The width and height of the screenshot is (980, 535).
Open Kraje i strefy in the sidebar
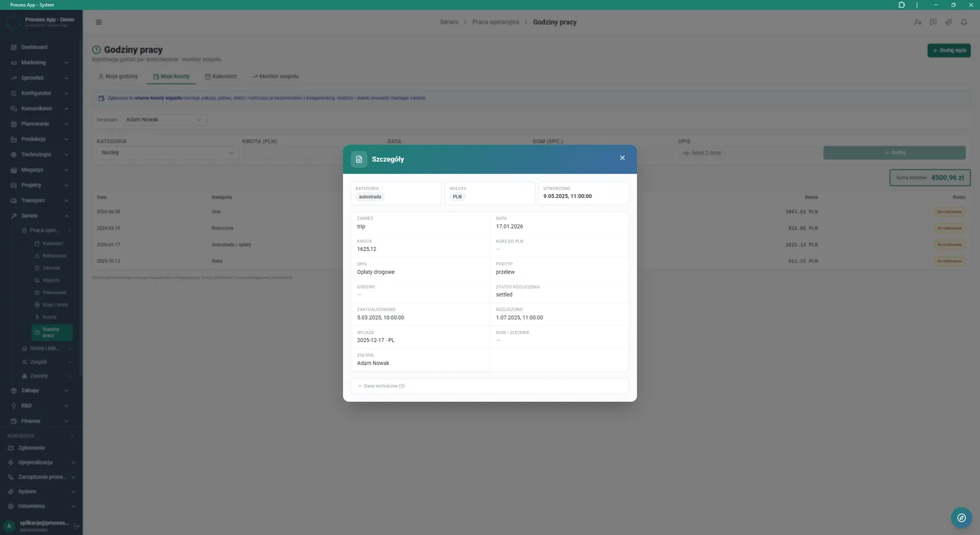click(x=52, y=305)
